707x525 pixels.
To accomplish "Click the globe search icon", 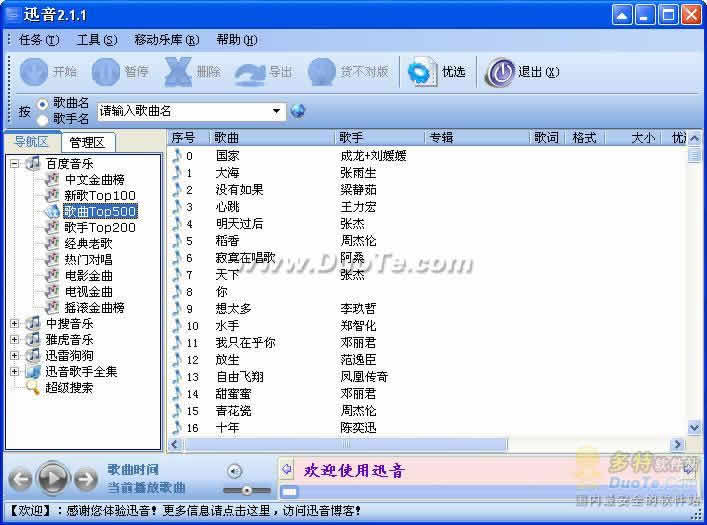I will (x=298, y=111).
